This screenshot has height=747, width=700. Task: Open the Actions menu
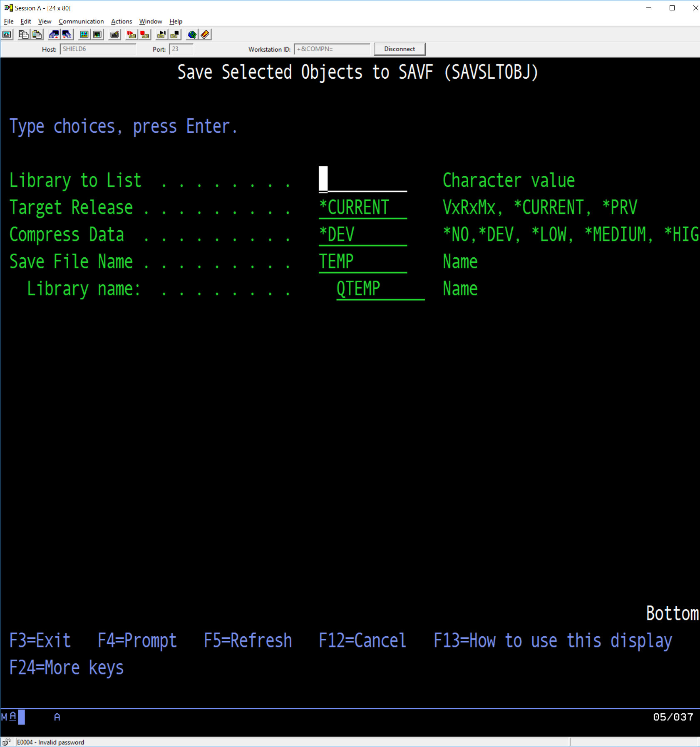[121, 21]
